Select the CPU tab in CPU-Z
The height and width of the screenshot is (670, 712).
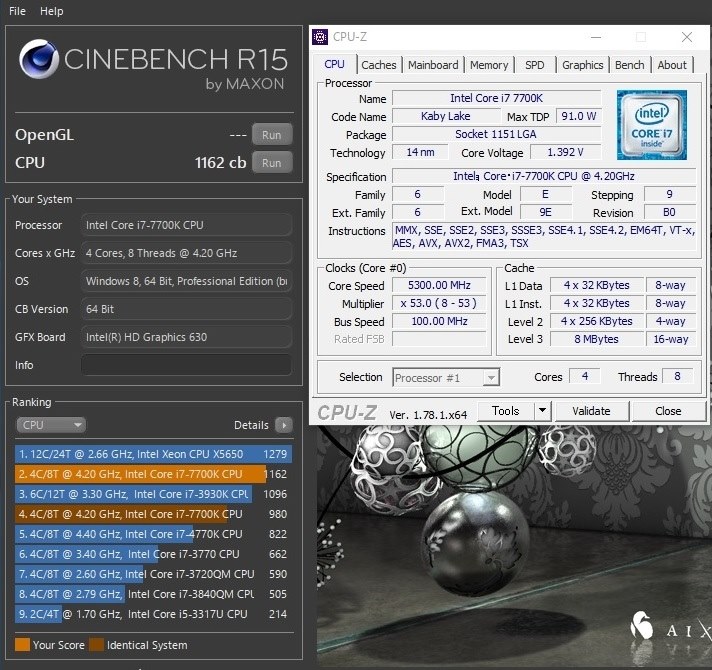(335, 64)
